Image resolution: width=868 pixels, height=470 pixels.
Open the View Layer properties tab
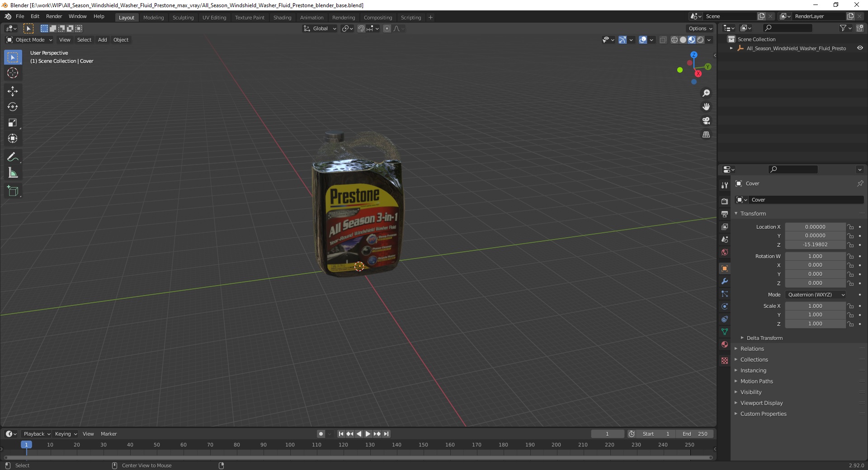pyautogui.click(x=725, y=226)
